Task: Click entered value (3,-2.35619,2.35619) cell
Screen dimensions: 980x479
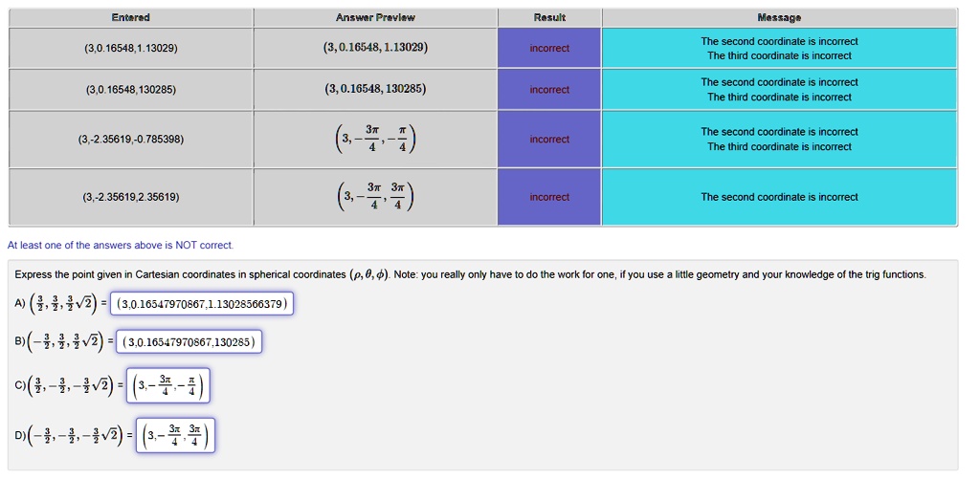Action: (130, 197)
